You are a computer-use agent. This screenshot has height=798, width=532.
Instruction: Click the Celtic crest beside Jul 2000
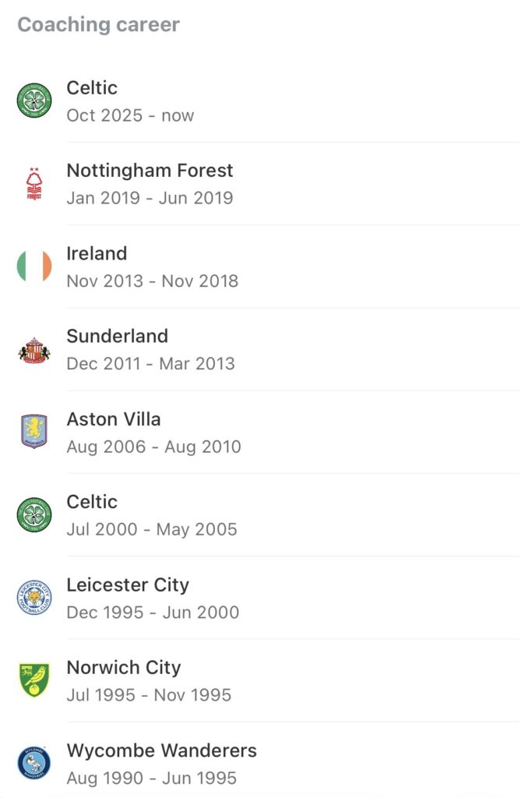coord(34,515)
